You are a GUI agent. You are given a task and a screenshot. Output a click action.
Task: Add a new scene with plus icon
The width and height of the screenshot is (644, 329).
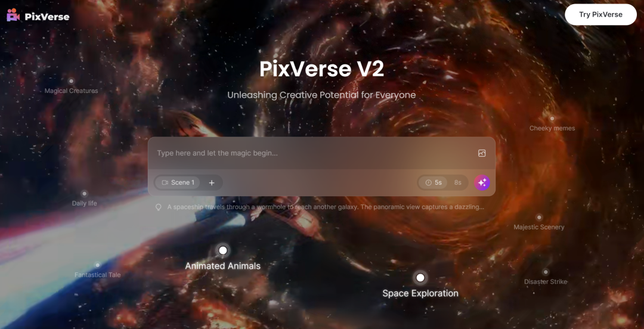[212, 183]
